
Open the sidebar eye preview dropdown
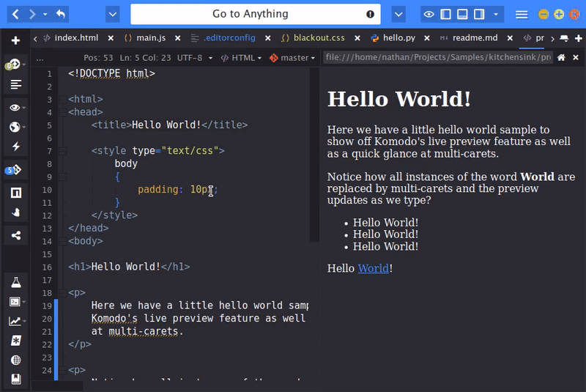(x=16, y=108)
